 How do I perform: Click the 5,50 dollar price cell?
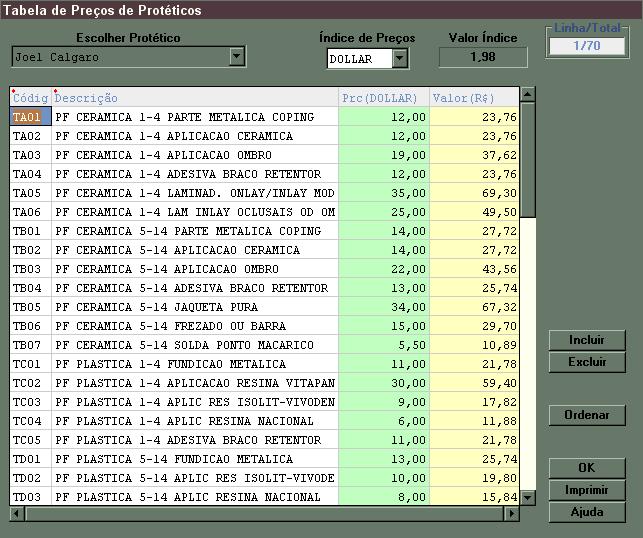point(384,345)
